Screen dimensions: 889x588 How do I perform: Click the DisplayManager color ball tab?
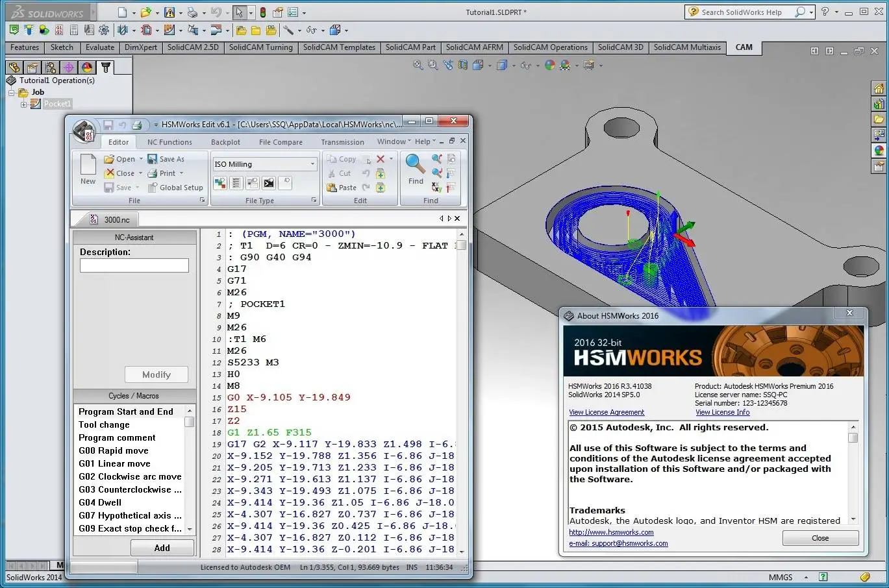(87, 67)
